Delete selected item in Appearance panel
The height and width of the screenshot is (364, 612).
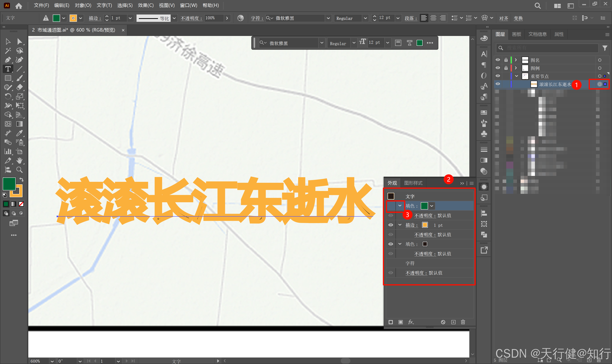463,322
